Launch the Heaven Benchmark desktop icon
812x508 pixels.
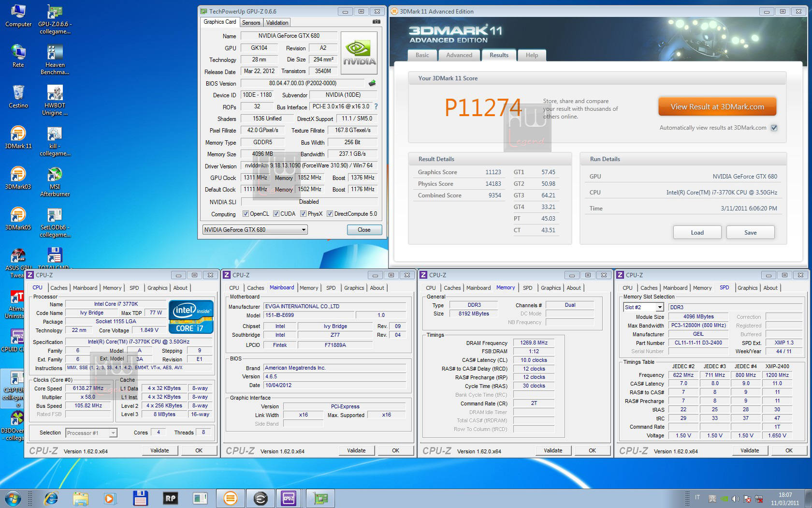coord(55,60)
